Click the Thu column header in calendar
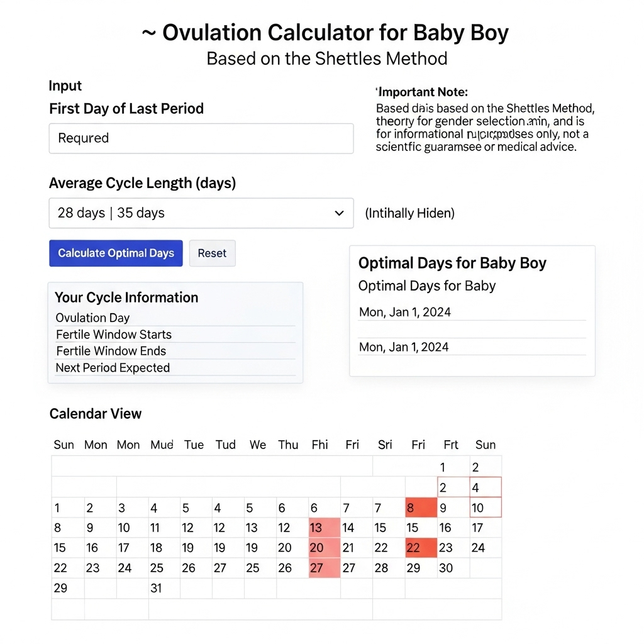The height and width of the screenshot is (644, 644). 288,445
